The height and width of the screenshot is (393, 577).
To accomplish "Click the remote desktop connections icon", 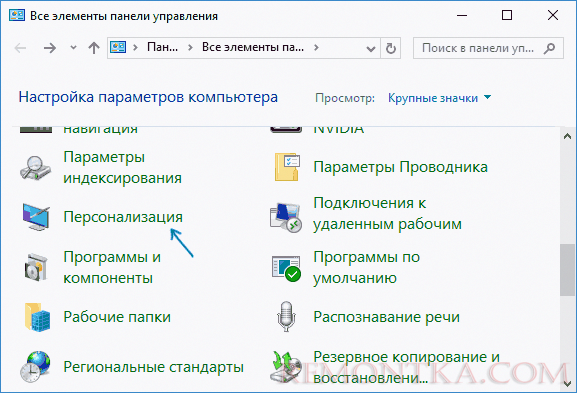I will pyautogui.click(x=286, y=218).
